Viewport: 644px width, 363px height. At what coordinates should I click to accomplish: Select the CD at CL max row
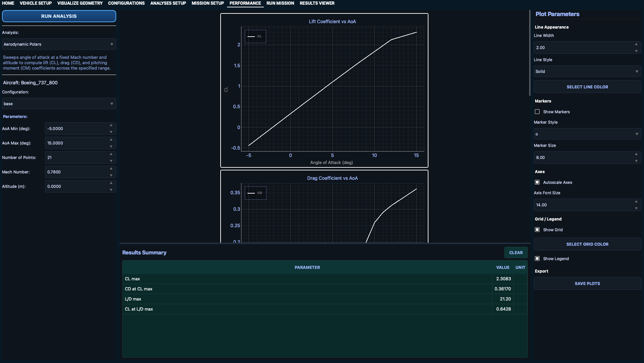click(x=325, y=289)
